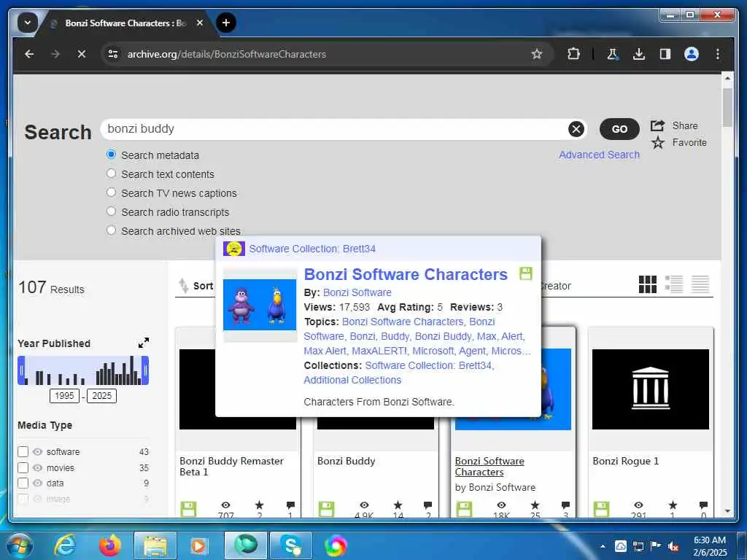The height and width of the screenshot is (560, 747).
Task: Toggle sort direction arrows next to Sort
Action: (x=183, y=286)
